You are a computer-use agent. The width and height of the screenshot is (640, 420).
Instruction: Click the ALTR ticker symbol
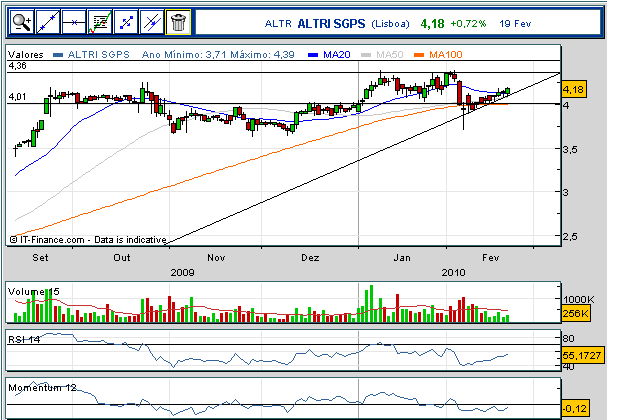coord(278,24)
